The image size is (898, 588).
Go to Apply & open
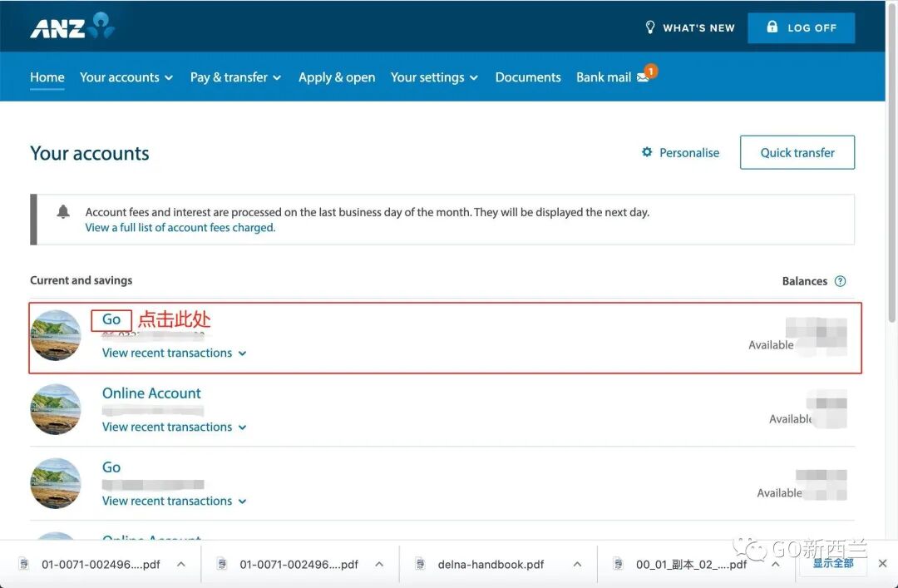point(336,77)
